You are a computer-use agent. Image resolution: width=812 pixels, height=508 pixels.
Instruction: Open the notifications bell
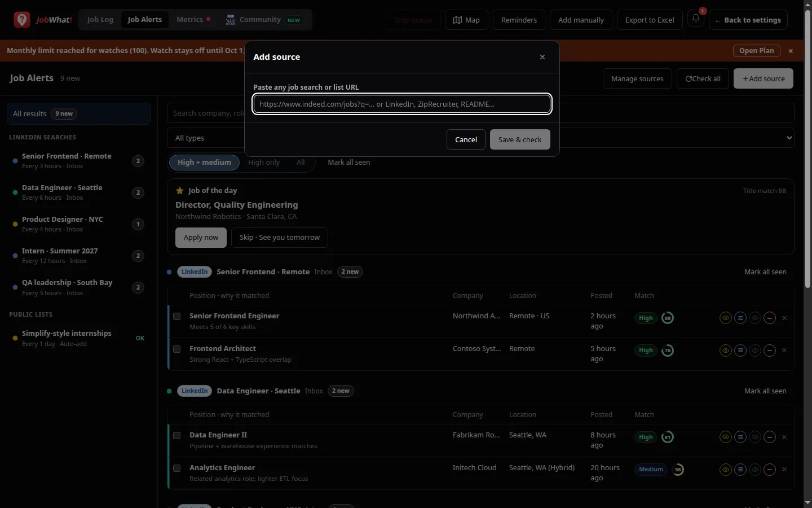tap(696, 19)
